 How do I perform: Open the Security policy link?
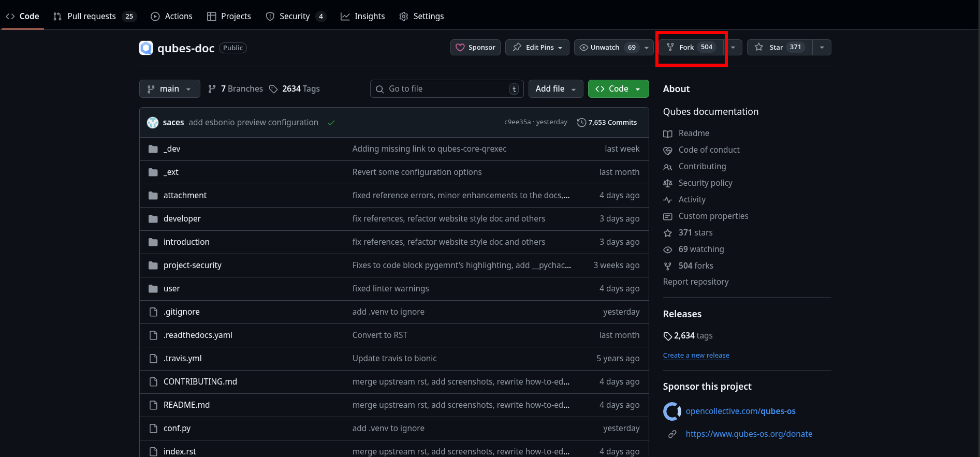coord(698,183)
